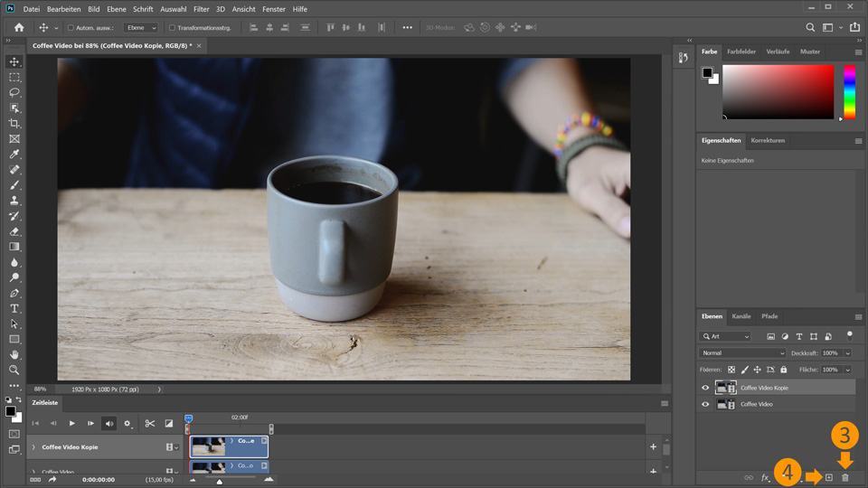Create a new layer with plus icon
This screenshot has height=488, width=868.
(x=828, y=477)
